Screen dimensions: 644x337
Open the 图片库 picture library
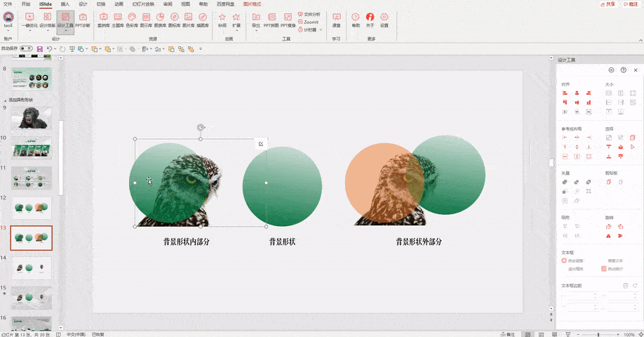(x=188, y=20)
